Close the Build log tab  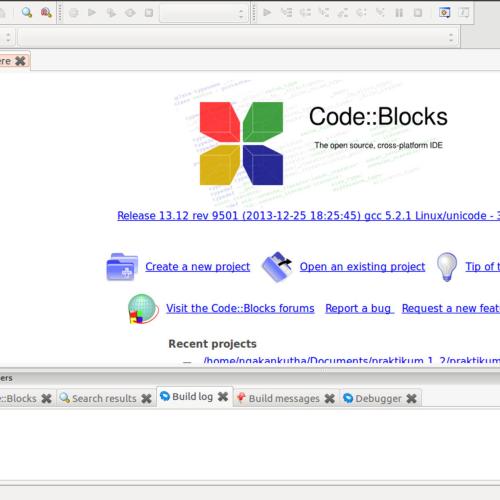click(x=223, y=396)
